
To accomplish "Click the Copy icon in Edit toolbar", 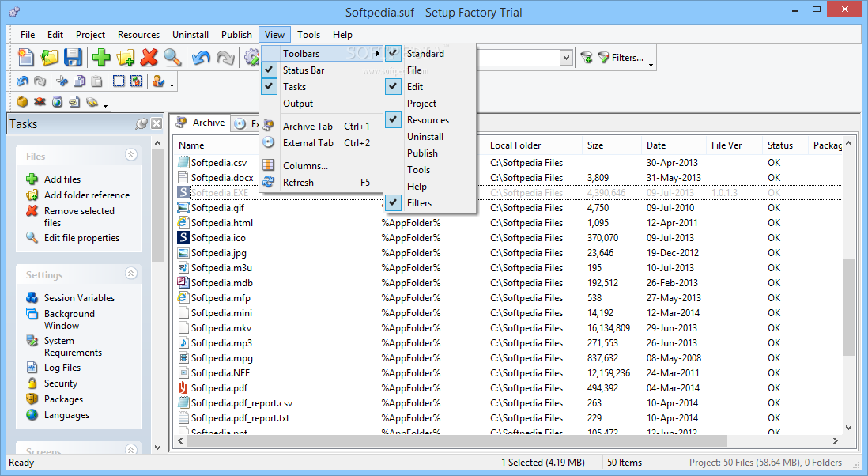I will coord(79,81).
